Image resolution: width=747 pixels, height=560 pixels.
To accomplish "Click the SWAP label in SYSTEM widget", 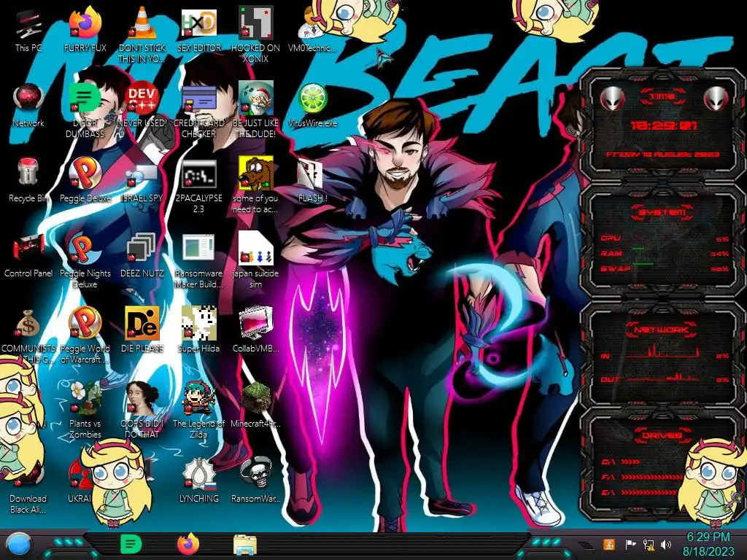I will pos(615,268).
